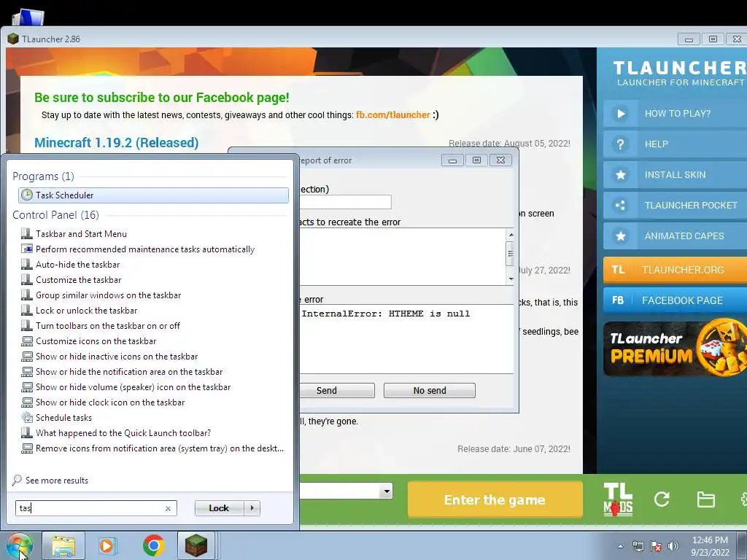Viewport: 747px width, 560px height.
Task: Click the TLauncher 2.86 title bar cube icon
Action: pos(13,39)
